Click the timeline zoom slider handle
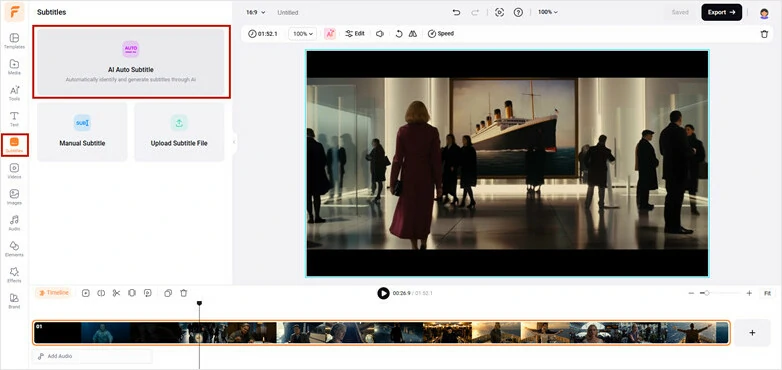 click(707, 293)
